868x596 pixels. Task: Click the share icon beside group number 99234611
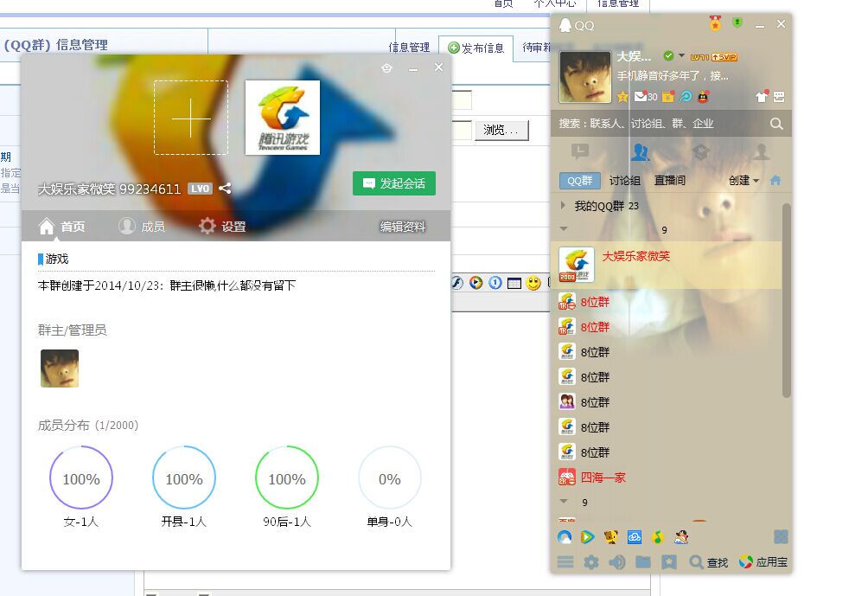pyautogui.click(x=225, y=189)
